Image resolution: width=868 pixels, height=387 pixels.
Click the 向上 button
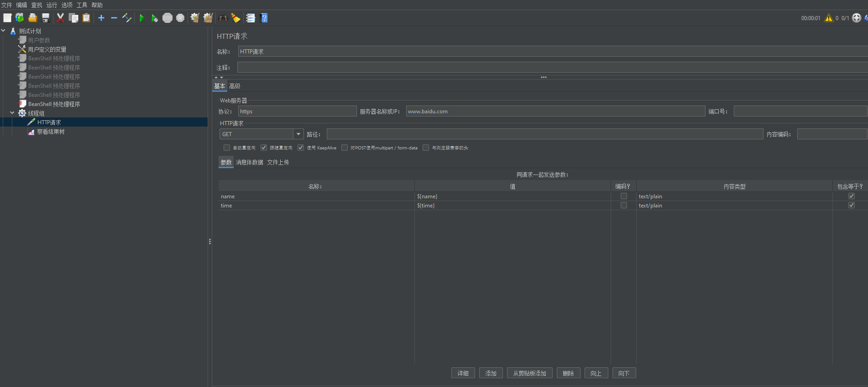coord(596,373)
